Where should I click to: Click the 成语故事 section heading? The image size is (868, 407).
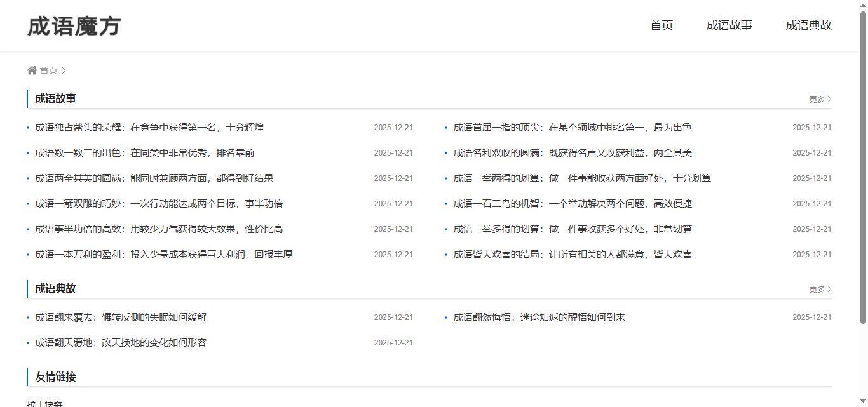click(x=56, y=99)
